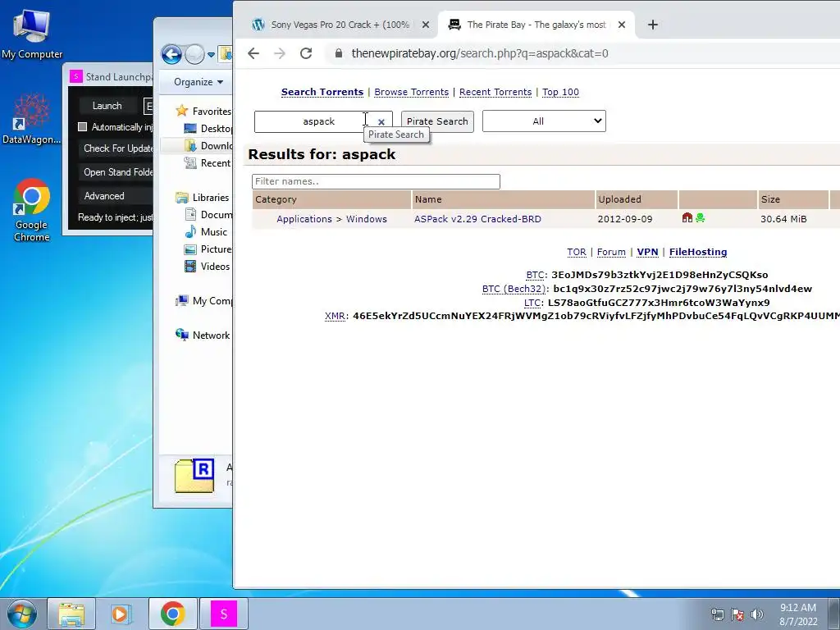Select Videos library in Explorer sidebar
The image size is (840, 630).
point(207,267)
